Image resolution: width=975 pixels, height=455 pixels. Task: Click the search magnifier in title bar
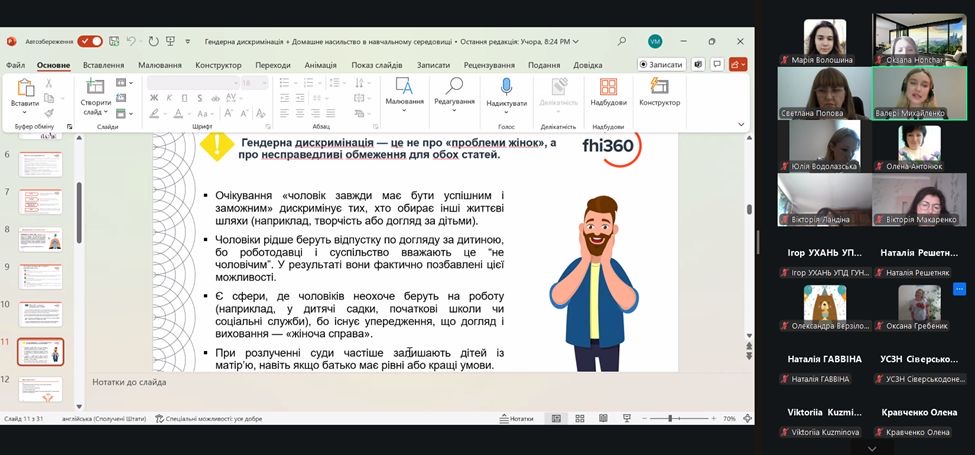point(622,41)
